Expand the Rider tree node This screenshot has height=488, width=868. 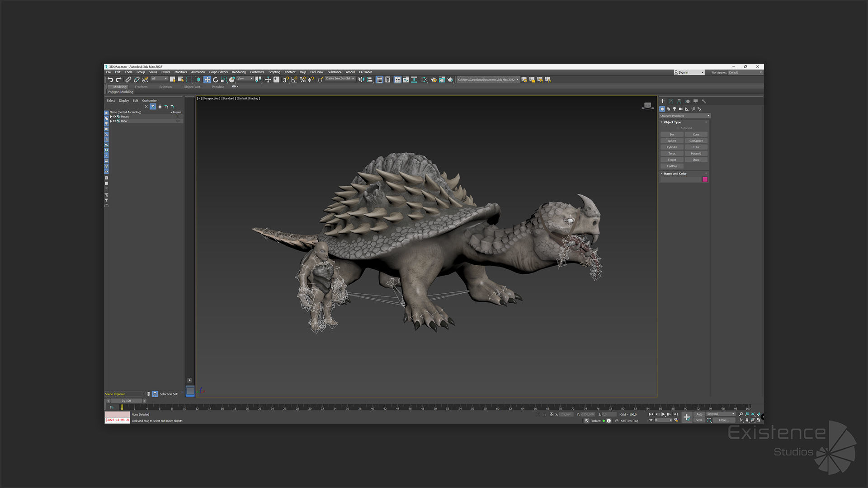111,121
